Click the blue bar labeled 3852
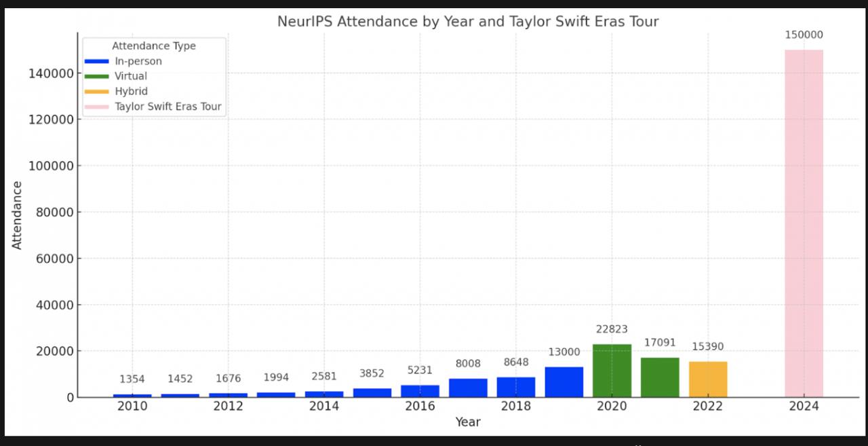This screenshot has width=868, height=446. click(x=372, y=392)
